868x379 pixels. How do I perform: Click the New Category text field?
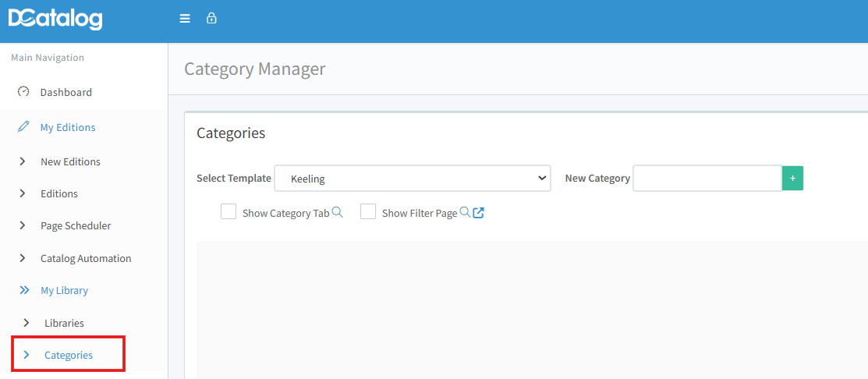tap(707, 179)
